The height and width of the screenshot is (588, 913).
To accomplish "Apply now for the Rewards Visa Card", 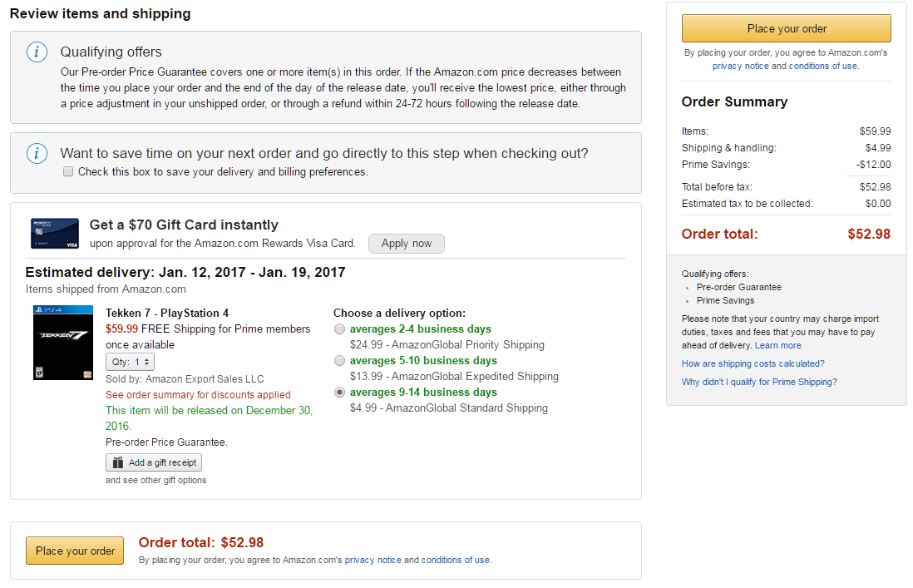I will 407,244.
